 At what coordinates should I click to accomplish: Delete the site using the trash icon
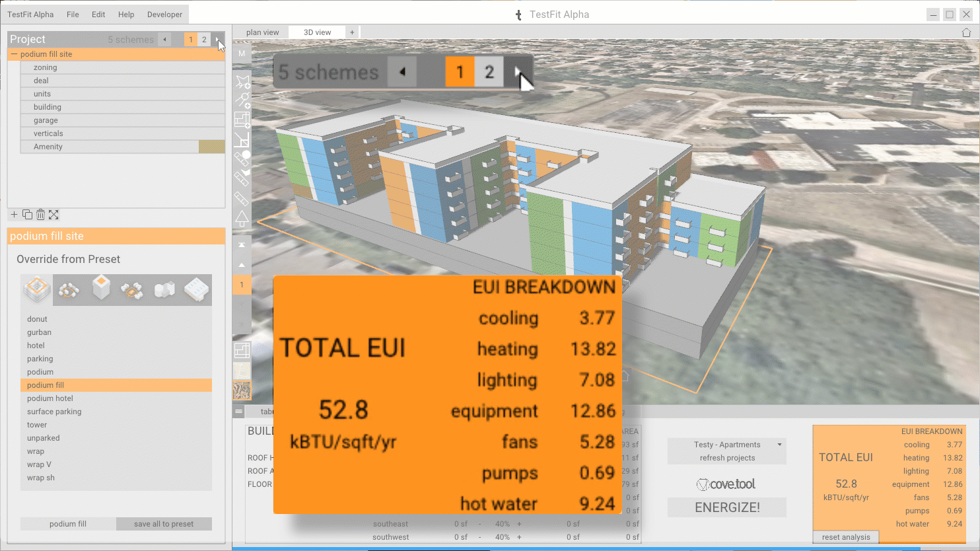point(40,215)
